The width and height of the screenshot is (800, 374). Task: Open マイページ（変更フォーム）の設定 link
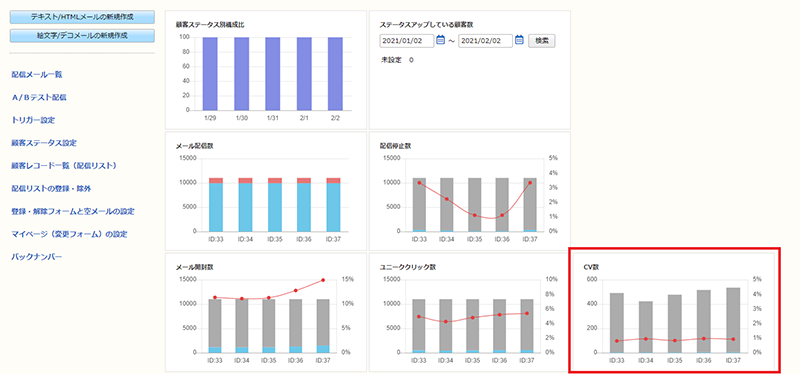tap(69, 234)
